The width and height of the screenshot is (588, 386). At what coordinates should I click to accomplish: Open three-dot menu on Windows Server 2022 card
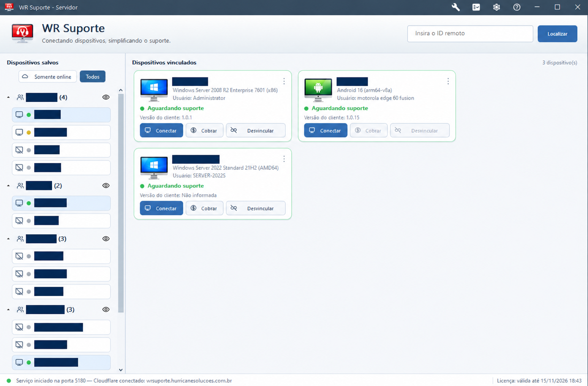click(x=284, y=159)
